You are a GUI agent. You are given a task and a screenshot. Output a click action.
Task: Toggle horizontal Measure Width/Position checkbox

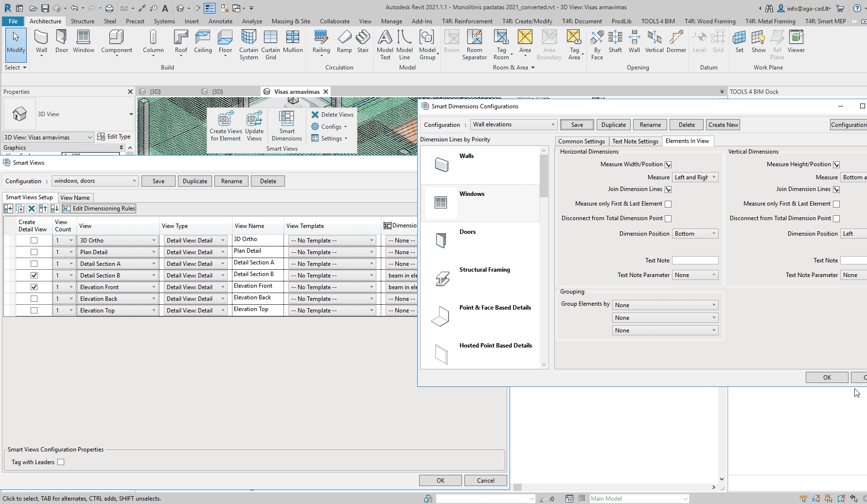(x=668, y=165)
